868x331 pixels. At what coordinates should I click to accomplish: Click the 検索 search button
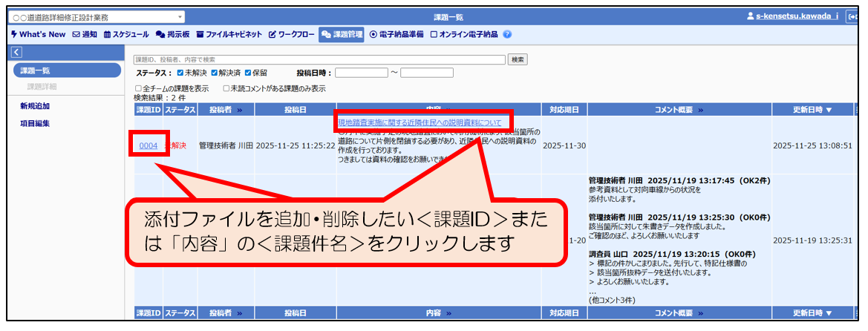click(518, 59)
